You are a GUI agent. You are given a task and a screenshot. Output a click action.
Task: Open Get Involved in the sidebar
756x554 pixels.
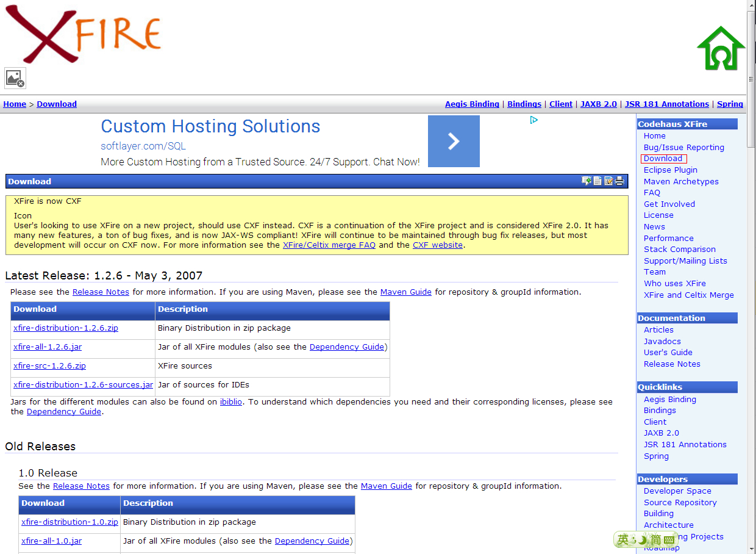(x=669, y=204)
